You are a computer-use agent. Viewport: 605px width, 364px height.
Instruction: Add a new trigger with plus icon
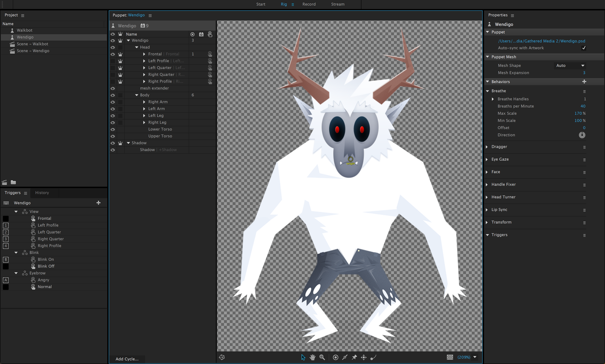[98, 203]
